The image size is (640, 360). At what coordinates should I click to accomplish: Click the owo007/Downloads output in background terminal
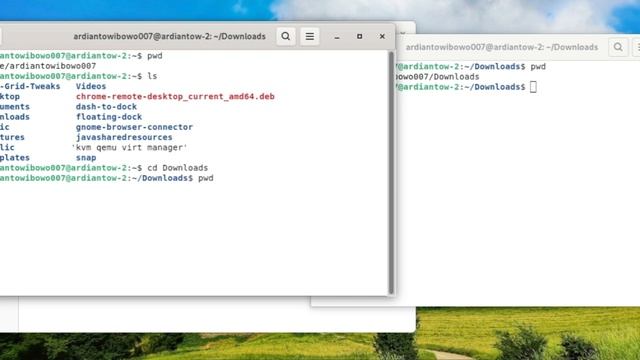(437, 77)
